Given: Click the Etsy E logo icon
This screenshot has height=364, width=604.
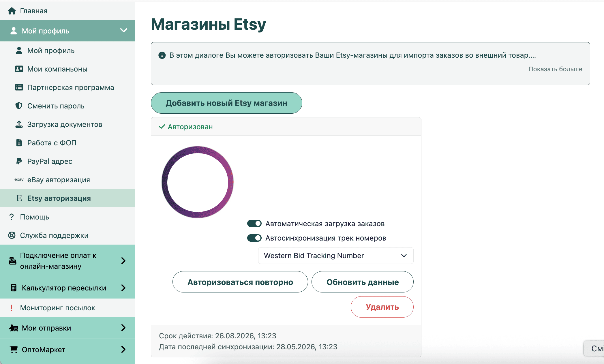Looking at the screenshot, I should pos(19,198).
